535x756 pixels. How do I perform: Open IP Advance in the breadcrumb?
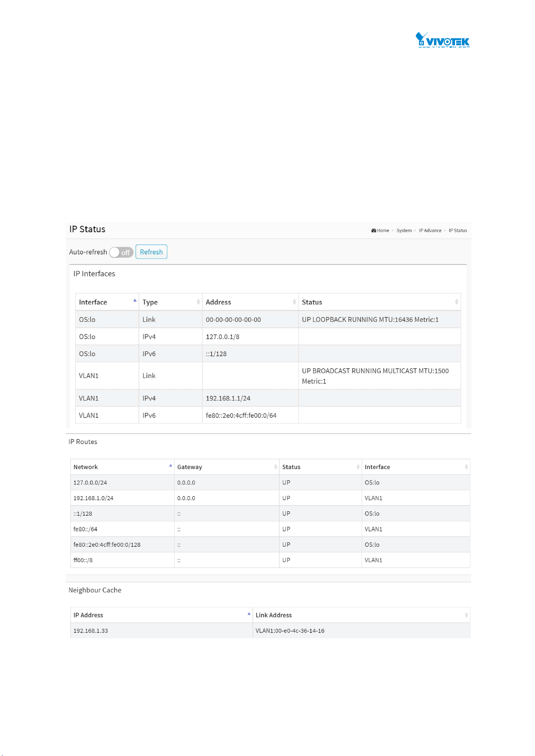click(430, 231)
